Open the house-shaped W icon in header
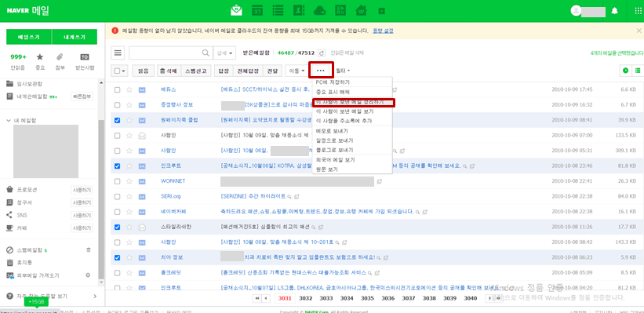The width and height of the screenshot is (644, 313). point(362,11)
